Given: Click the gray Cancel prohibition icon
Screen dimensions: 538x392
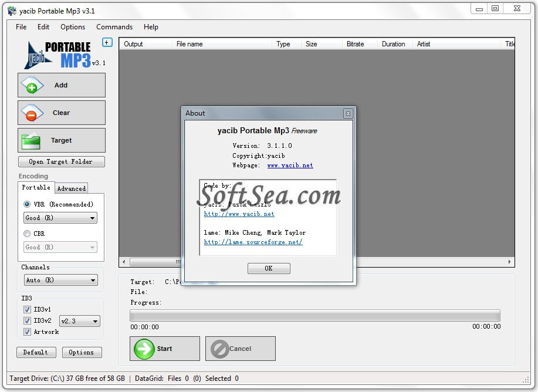Looking at the screenshot, I should click(x=219, y=349).
